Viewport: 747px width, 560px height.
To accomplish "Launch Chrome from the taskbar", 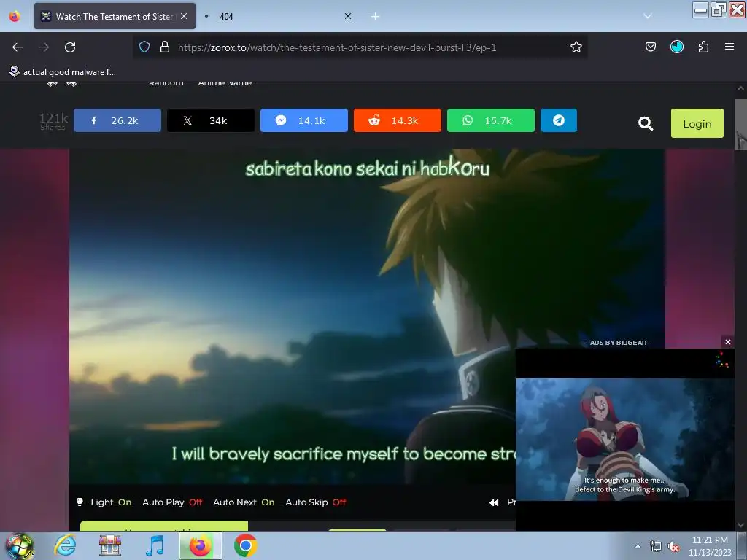I will [x=245, y=545].
